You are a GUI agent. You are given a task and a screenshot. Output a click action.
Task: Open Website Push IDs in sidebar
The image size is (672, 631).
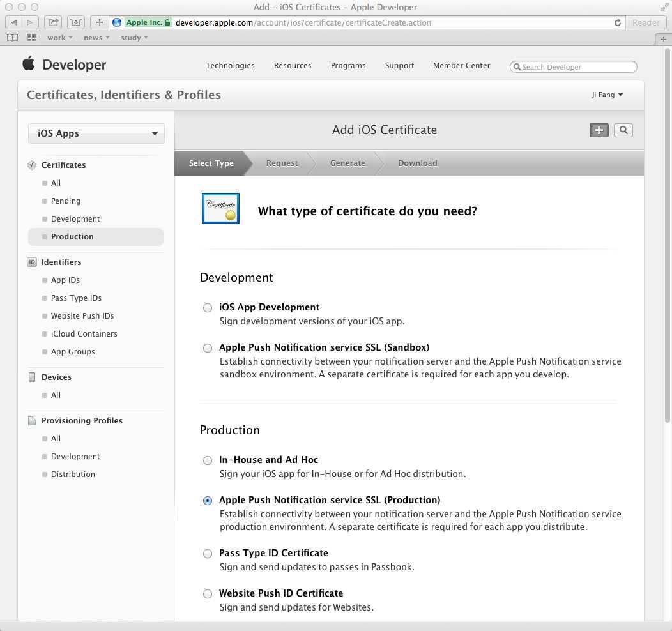click(82, 316)
